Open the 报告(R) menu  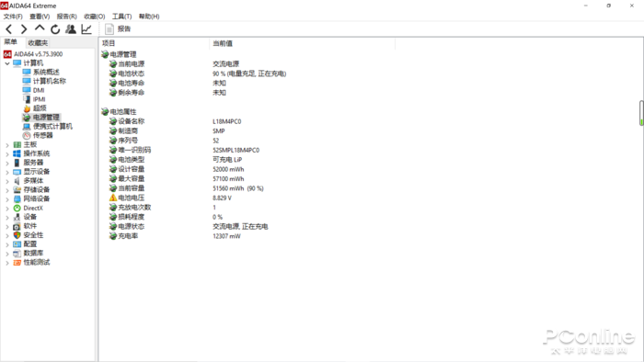coord(66,17)
